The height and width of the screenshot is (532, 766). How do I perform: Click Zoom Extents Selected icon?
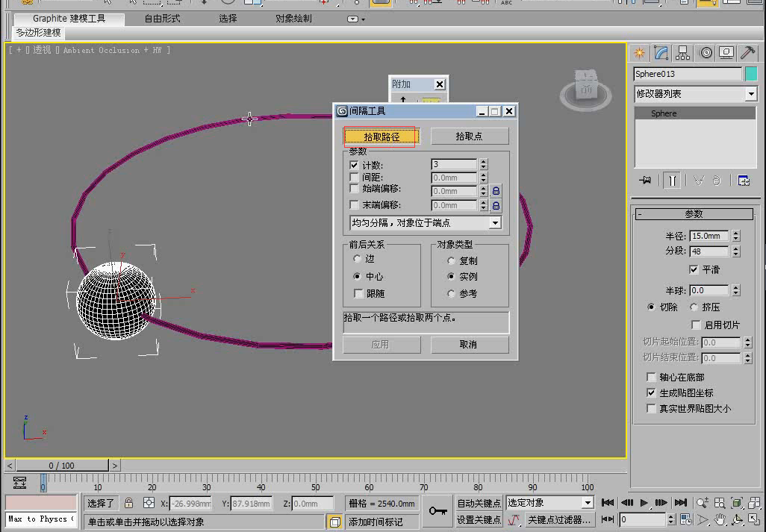click(737, 503)
